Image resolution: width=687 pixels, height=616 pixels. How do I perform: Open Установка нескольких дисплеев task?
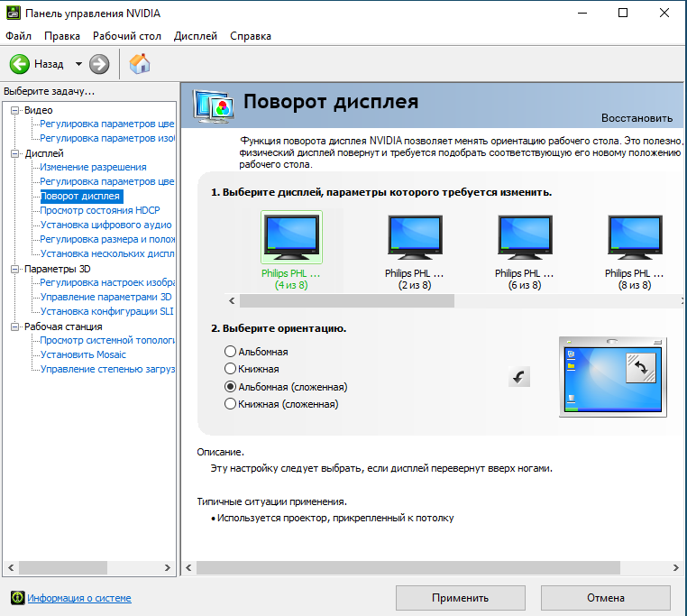(107, 253)
